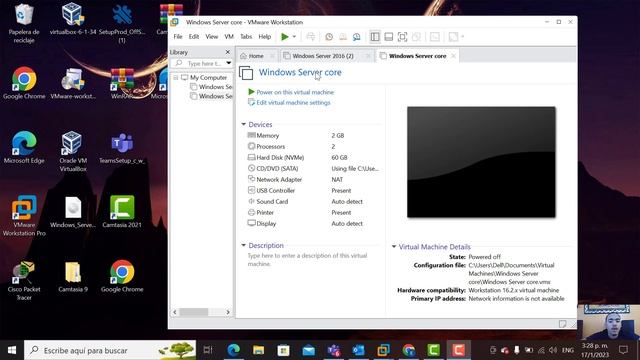Open the Edit menu
Screen dimensions: 640x360
[194, 37]
